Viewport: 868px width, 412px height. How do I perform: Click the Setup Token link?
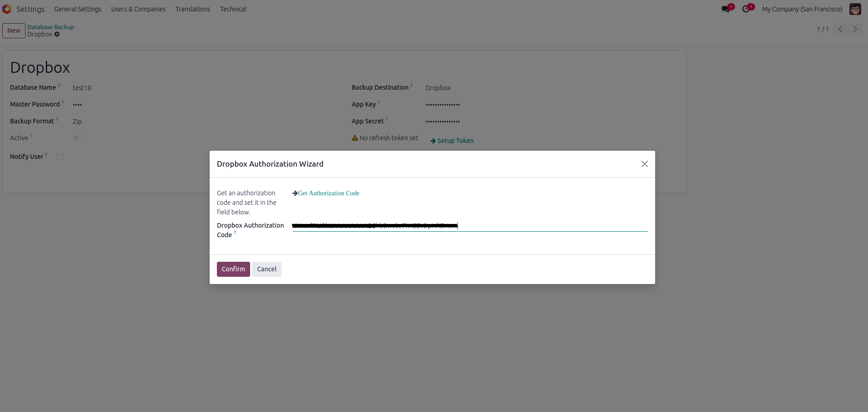coord(455,141)
